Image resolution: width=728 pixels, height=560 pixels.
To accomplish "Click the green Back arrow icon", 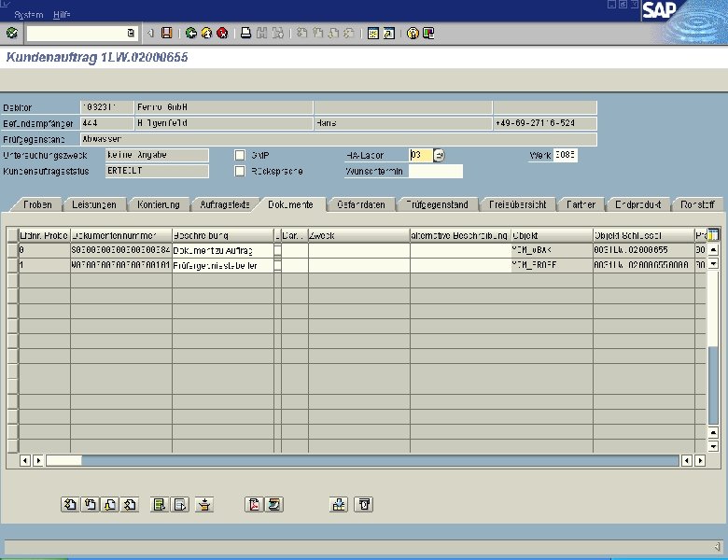I will (x=190, y=33).
